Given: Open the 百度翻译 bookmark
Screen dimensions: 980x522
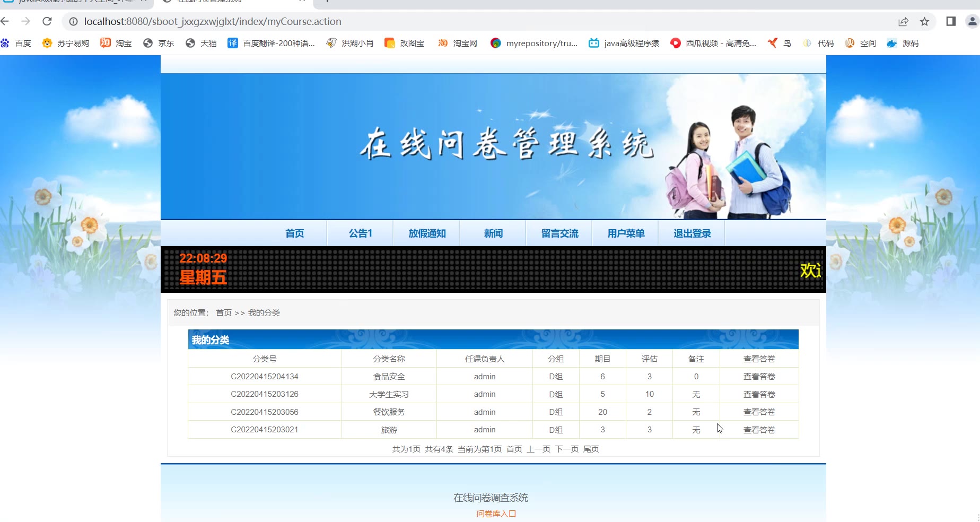Looking at the screenshot, I should click(271, 43).
